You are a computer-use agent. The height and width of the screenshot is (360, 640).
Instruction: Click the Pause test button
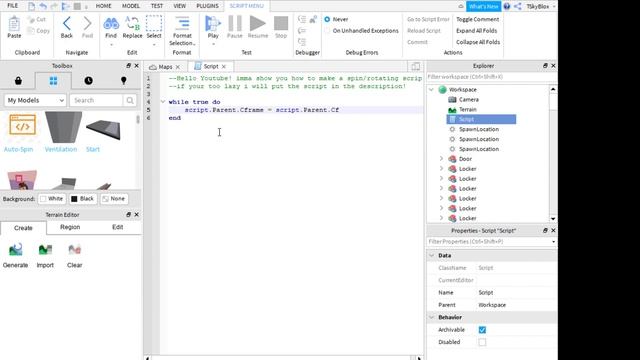pyautogui.click(x=235, y=23)
